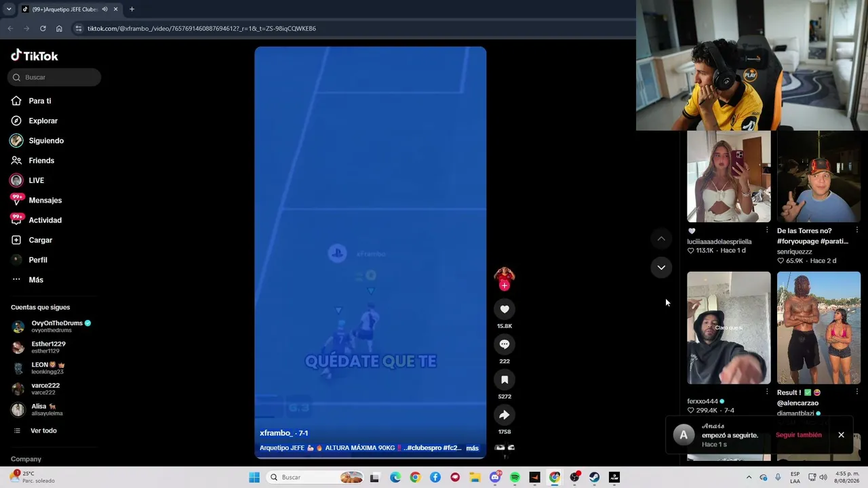Image resolution: width=868 pixels, height=488 pixels.
Task: Follow the creator via the red plus avatar
Action: pos(504,285)
